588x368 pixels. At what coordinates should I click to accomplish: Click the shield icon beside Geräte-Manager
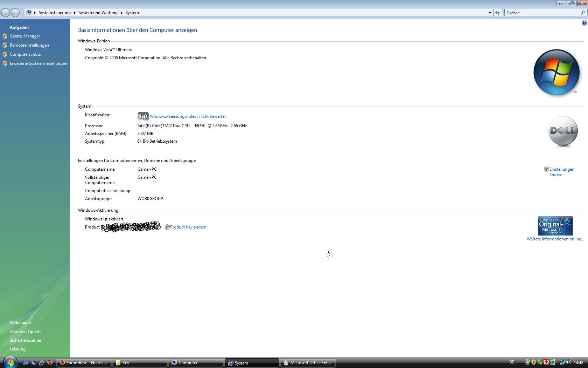(5, 36)
